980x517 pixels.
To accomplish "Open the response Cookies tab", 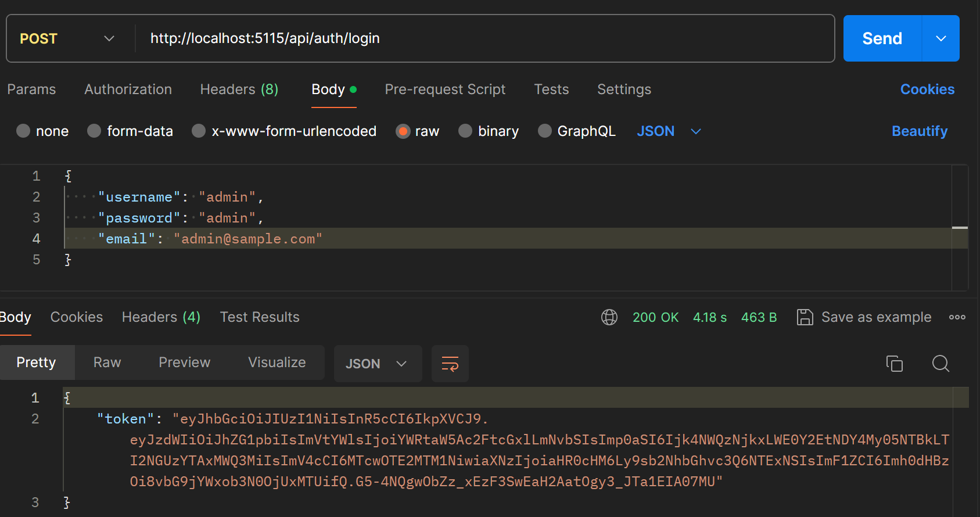I will point(77,317).
